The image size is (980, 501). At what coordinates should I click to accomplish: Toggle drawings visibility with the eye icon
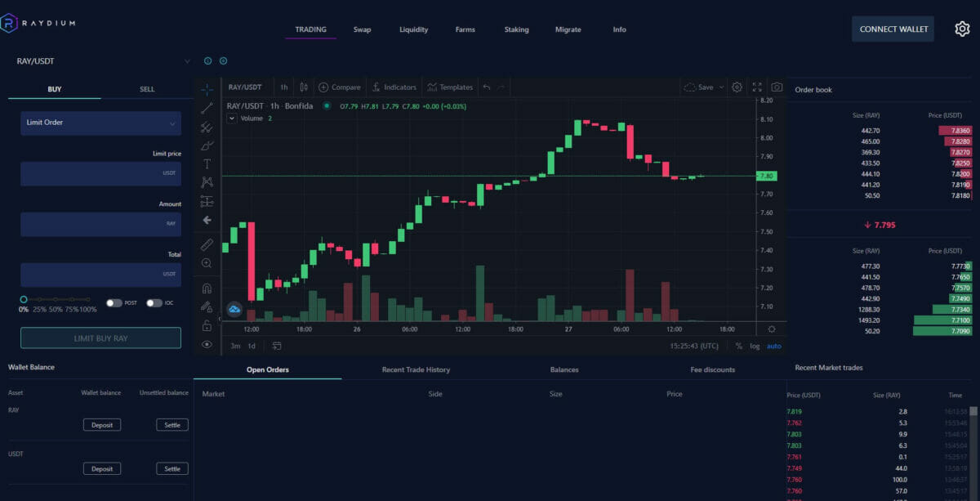[207, 344]
